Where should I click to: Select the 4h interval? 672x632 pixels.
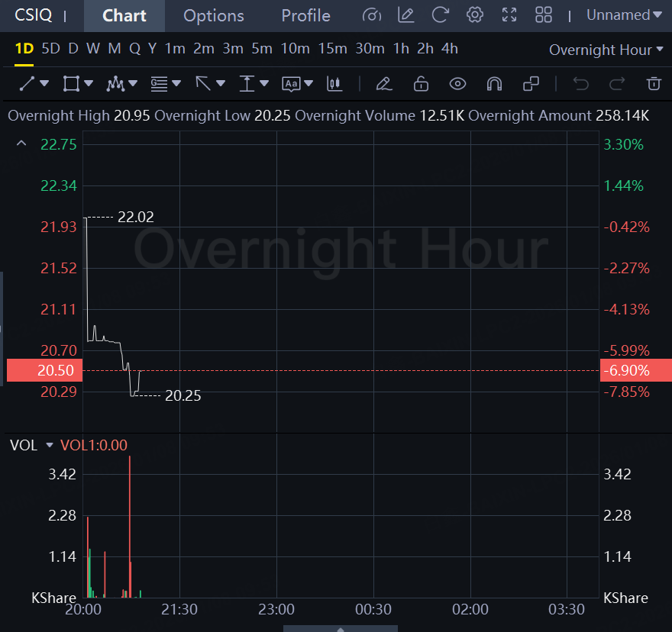pyautogui.click(x=450, y=49)
